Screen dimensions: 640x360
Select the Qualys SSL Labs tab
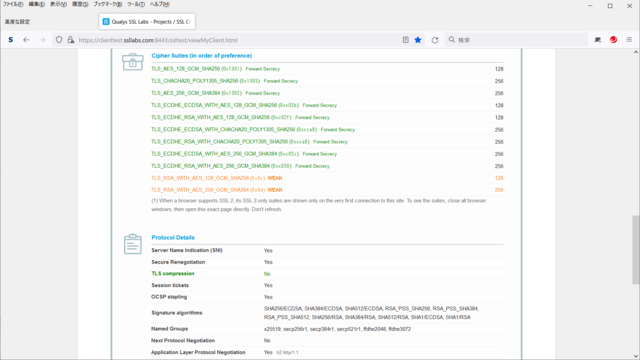click(x=147, y=22)
